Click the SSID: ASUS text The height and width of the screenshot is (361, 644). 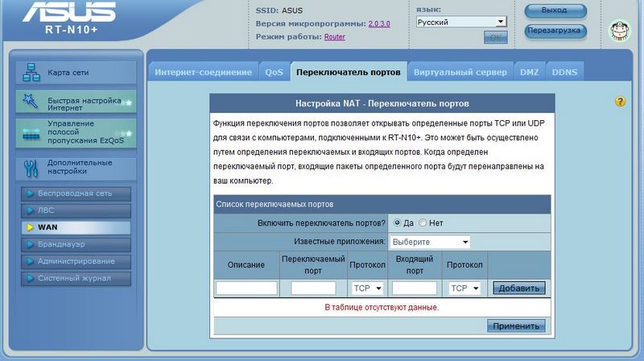point(279,10)
